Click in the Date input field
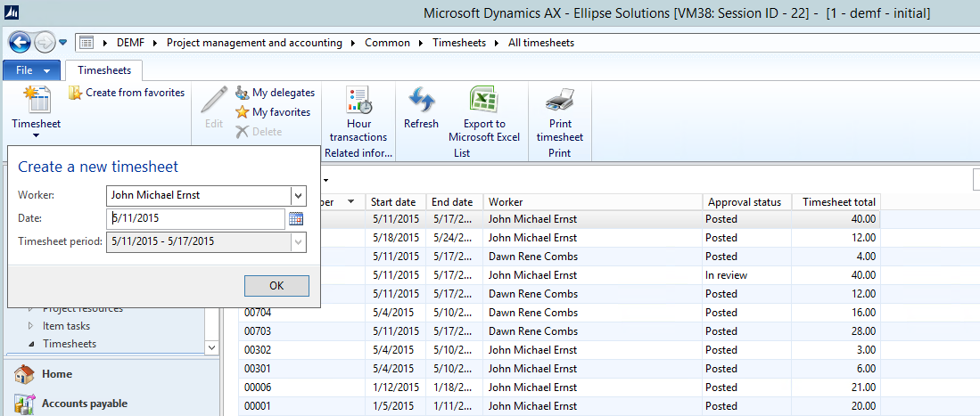This screenshot has height=416, width=980. (x=196, y=218)
